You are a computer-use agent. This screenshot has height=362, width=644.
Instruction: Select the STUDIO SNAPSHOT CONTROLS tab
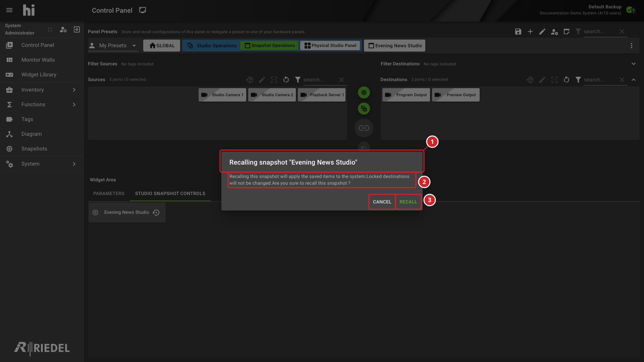(x=170, y=193)
